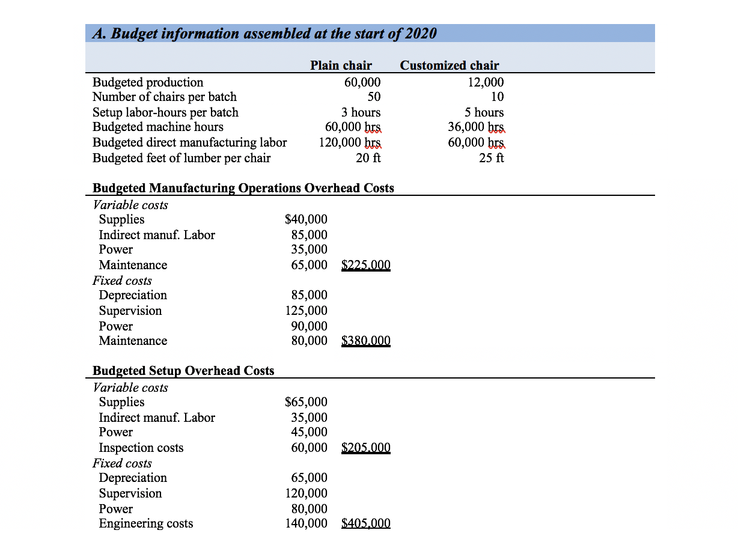Select the Budgeted production row label
Viewport: 738px width, 560px height.
click(x=147, y=82)
